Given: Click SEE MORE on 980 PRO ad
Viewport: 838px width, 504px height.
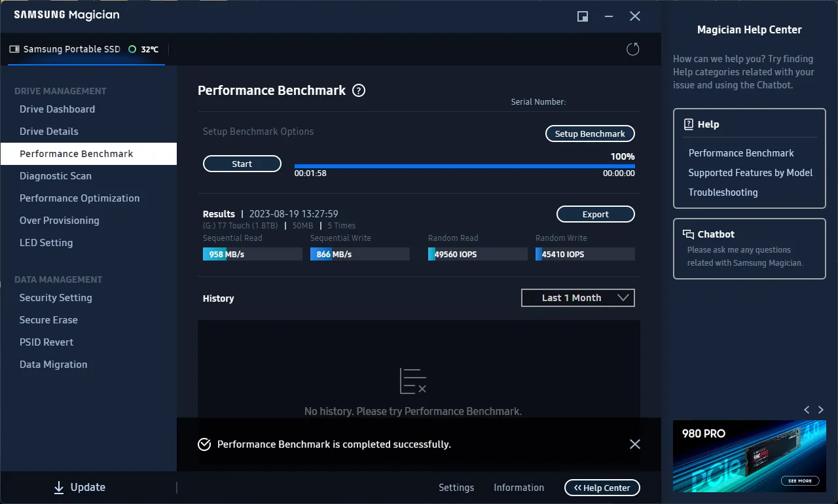Looking at the screenshot, I should tap(800, 480).
